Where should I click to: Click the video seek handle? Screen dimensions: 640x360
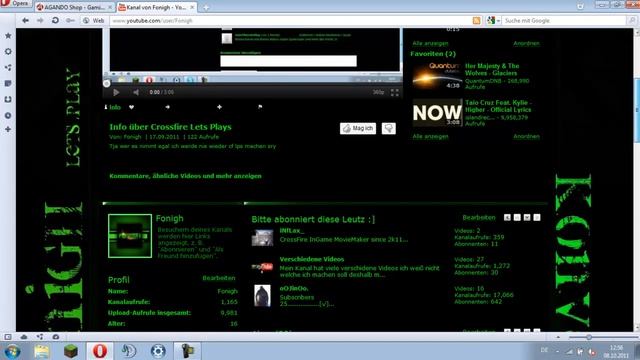point(107,84)
